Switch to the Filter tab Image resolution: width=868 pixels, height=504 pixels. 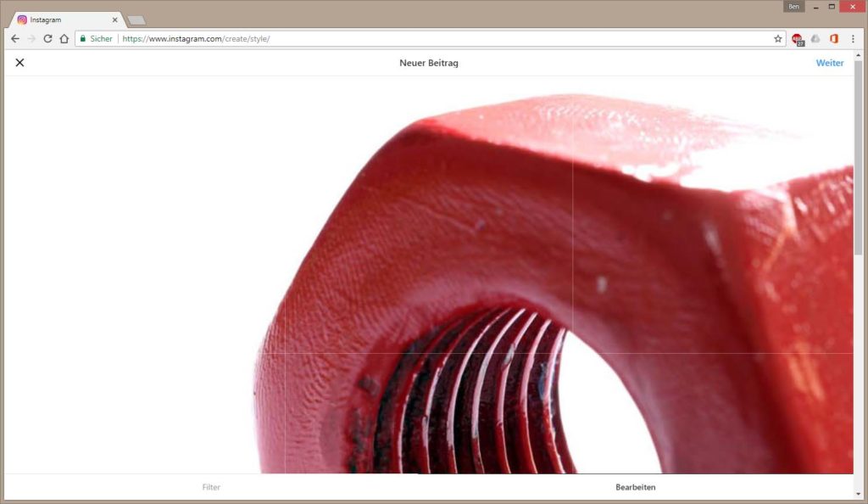[211, 487]
